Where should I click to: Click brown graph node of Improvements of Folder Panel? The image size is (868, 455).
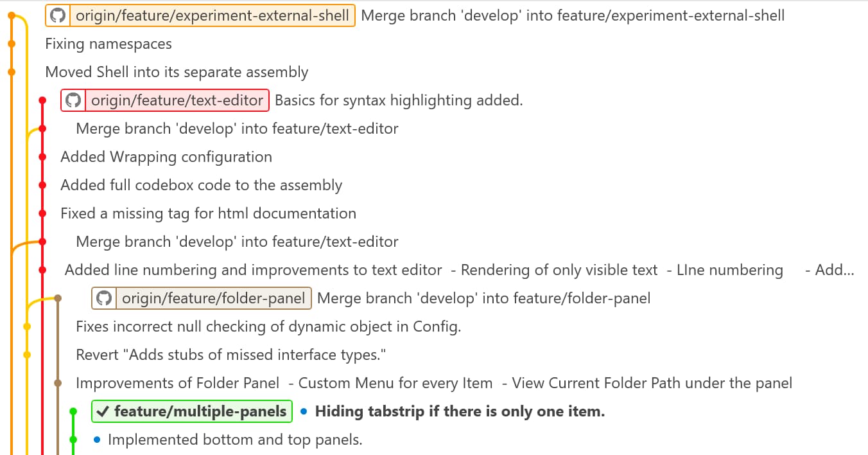(58, 383)
